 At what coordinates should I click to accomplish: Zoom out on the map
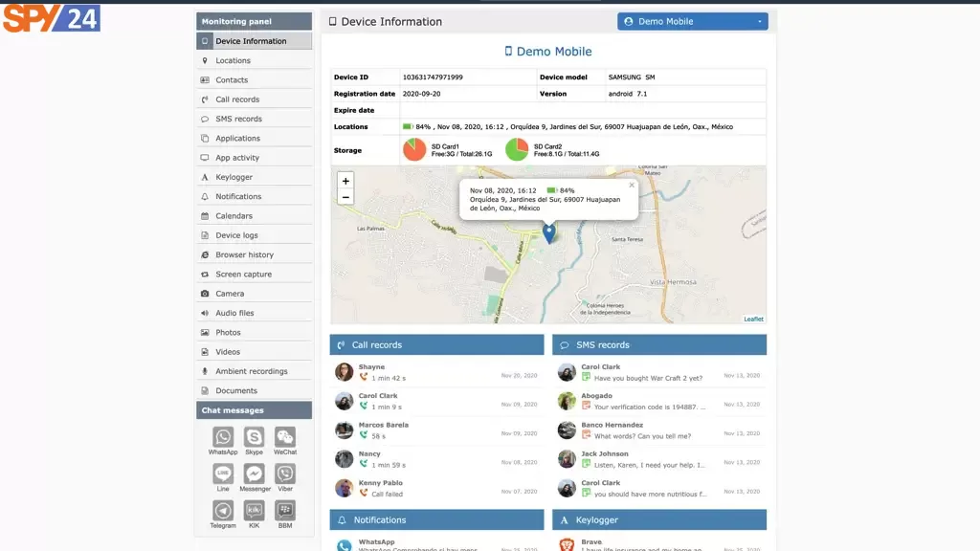pos(345,197)
